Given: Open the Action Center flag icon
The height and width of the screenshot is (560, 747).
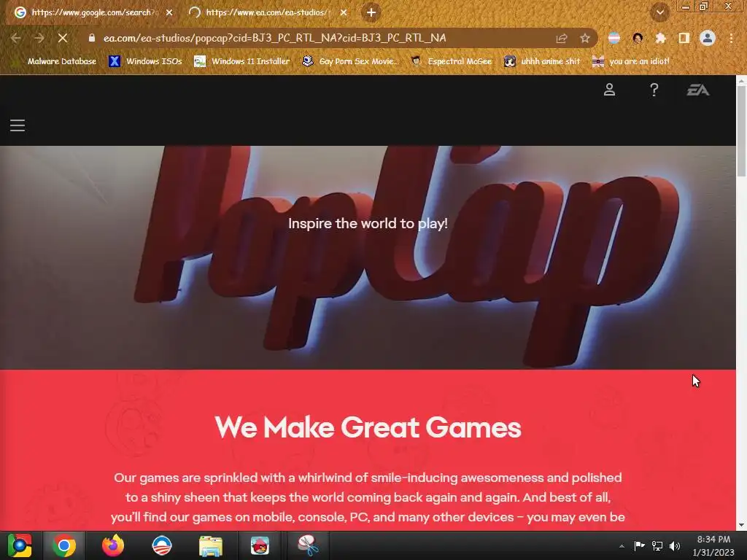Looking at the screenshot, I should click(639, 545).
